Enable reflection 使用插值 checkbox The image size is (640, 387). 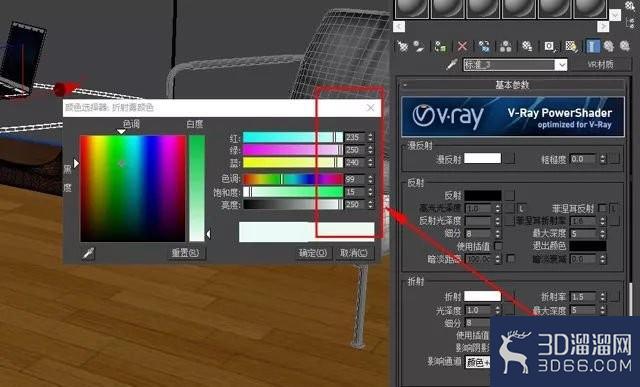pos(498,246)
